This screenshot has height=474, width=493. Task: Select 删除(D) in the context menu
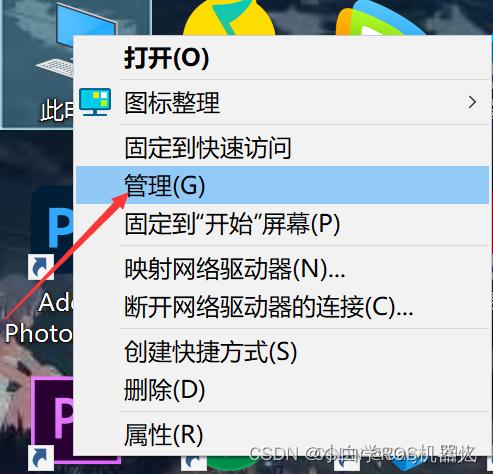pyautogui.click(x=282, y=389)
